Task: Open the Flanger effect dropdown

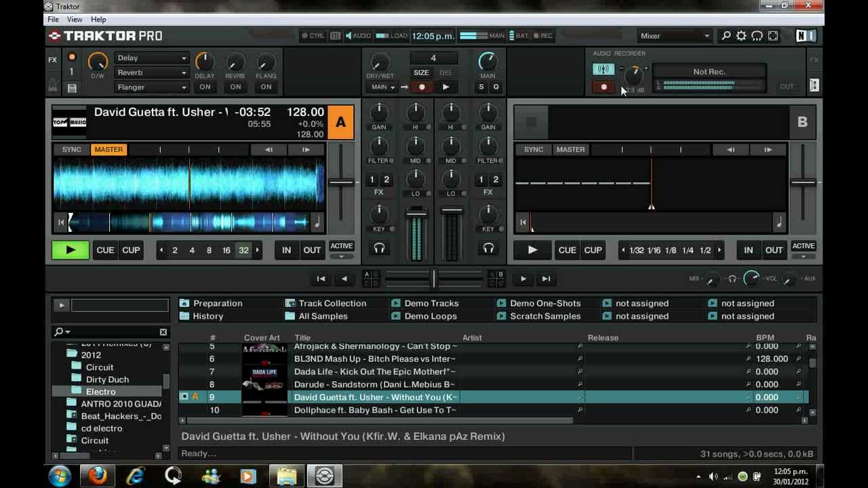Action: coord(151,87)
